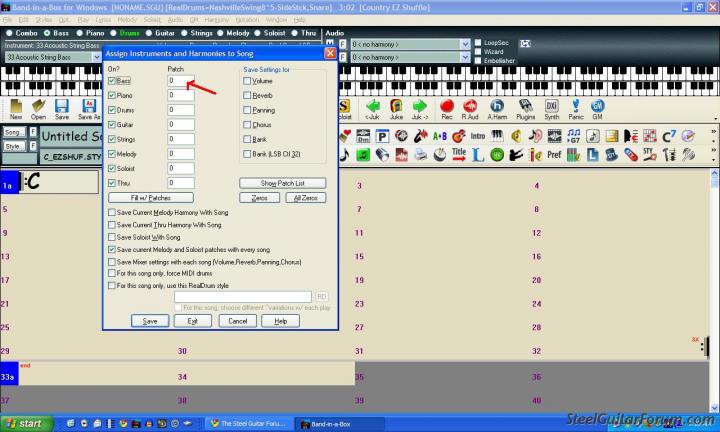Viewport: 720px width, 432px height.
Task: Open the Plugins icon
Action: point(525,110)
